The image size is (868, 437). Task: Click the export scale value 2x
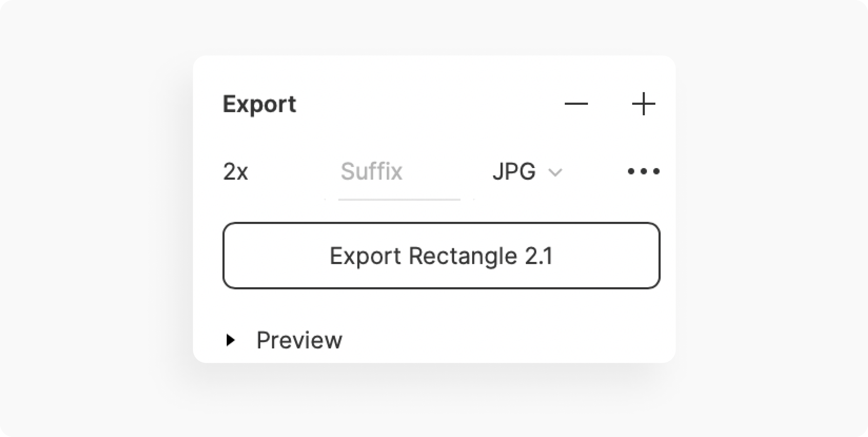coord(236,172)
